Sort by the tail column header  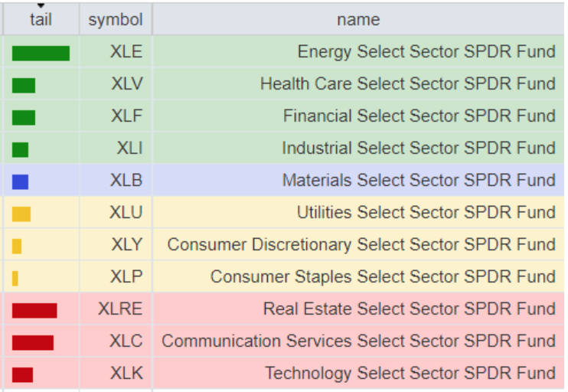tap(41, 20)
